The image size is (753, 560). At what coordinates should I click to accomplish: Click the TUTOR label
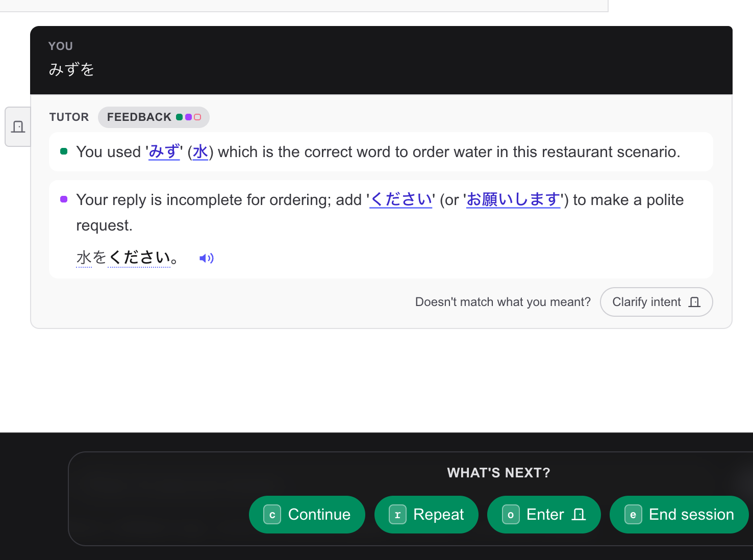click(x=69, y=117)
